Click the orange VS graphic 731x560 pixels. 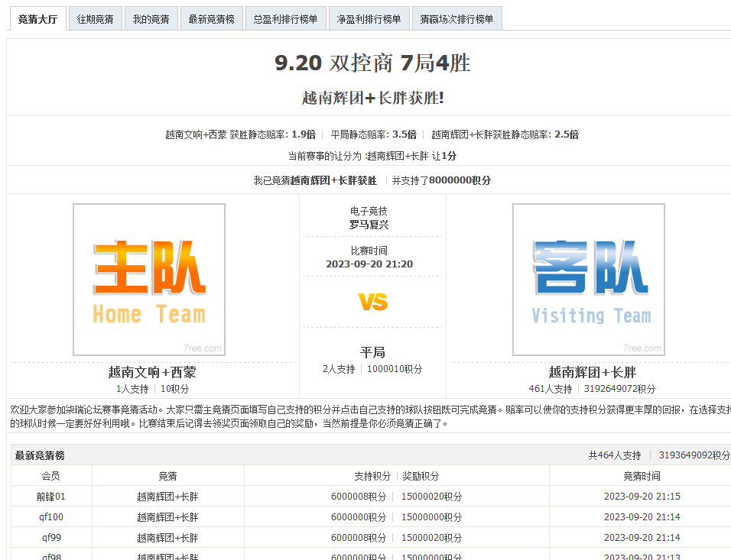pyautogui.click(x=372, y=300)
